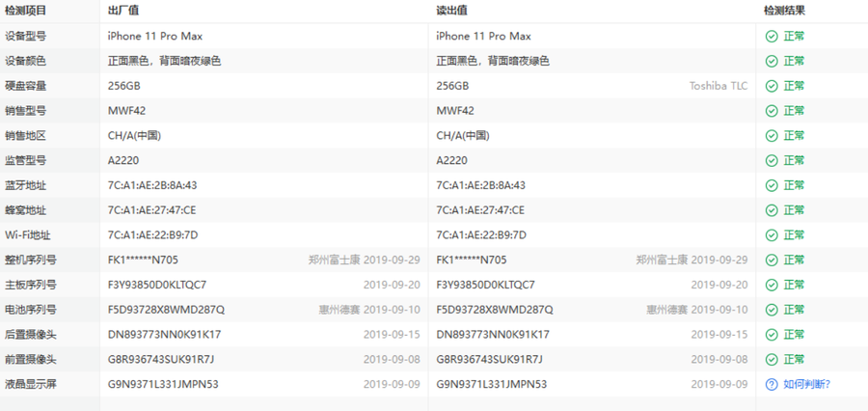The width and height of the screenshot is (868, 411).
Task: Click the 电池序列号 row label
Action: pos(31,310)
